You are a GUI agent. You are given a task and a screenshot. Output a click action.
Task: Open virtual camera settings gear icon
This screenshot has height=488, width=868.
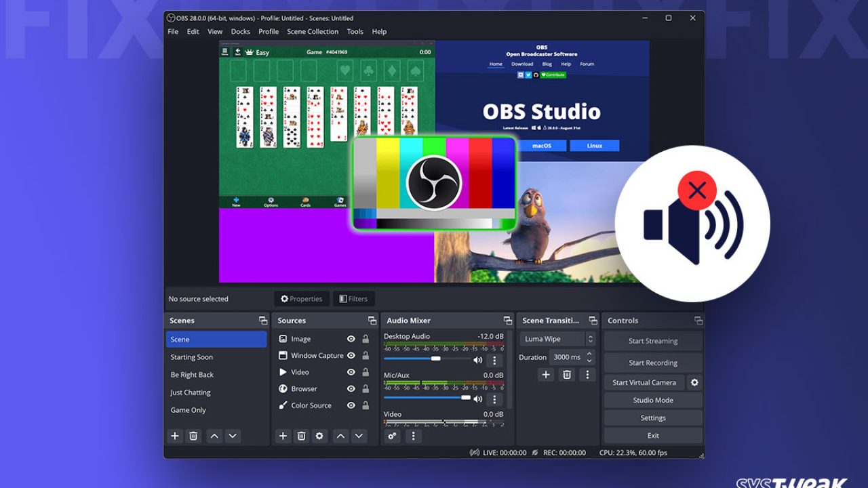click(694, 382)
